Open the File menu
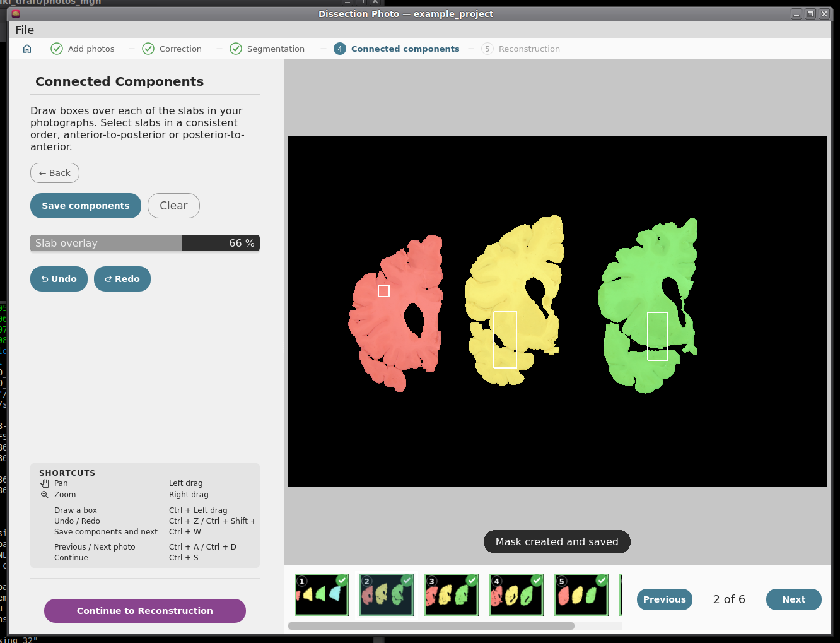This screenshot has height=643, width=840. tap(25, 30)
